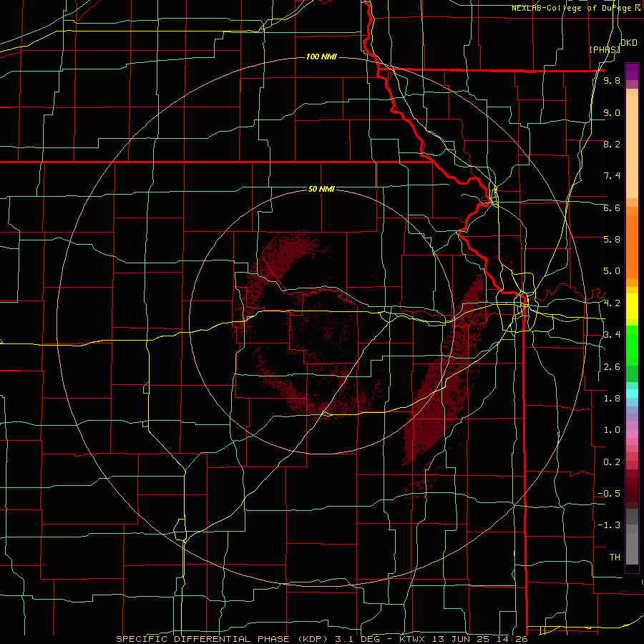Click the -1.3 value on the color scale
The image size is (644, 644).
click(x=609, y=525)
